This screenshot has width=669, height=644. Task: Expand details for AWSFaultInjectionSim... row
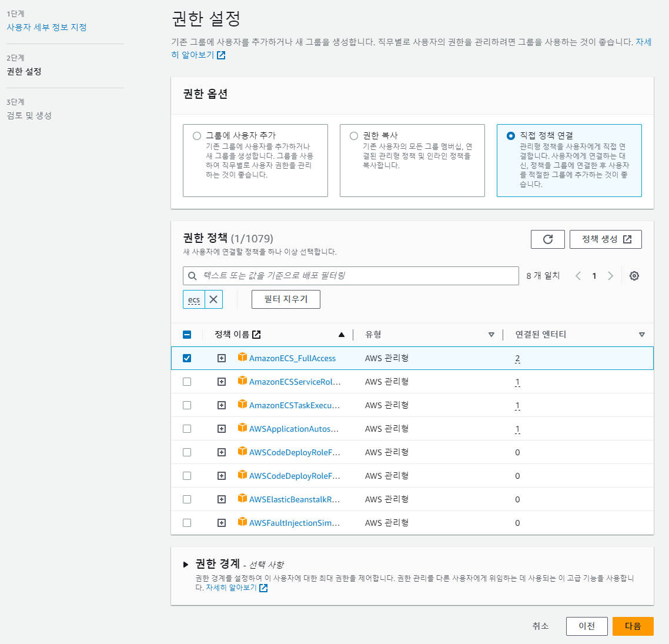(x=222, y=522)
